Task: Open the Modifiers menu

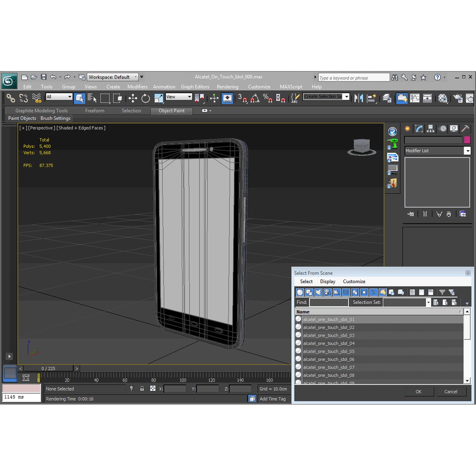Action: pos(137,87)
